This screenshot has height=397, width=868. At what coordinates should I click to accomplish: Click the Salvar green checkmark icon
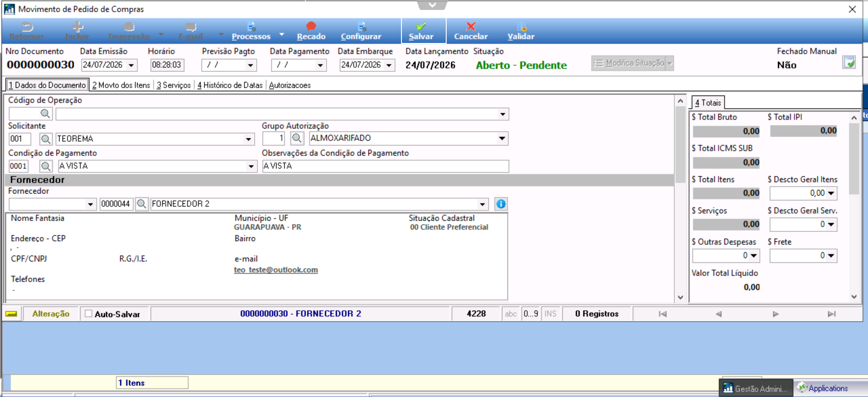pyautogui.click(x=421, y=26)
